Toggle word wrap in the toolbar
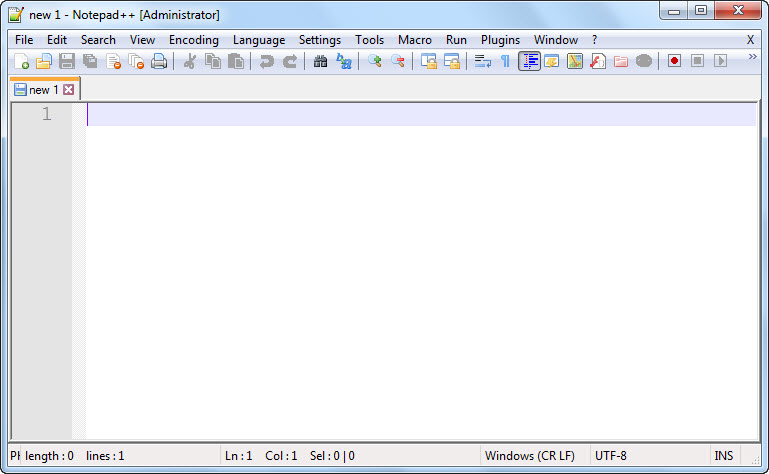Image resolution: width=769 pixels, height=474 pixels. coord(482,61)
